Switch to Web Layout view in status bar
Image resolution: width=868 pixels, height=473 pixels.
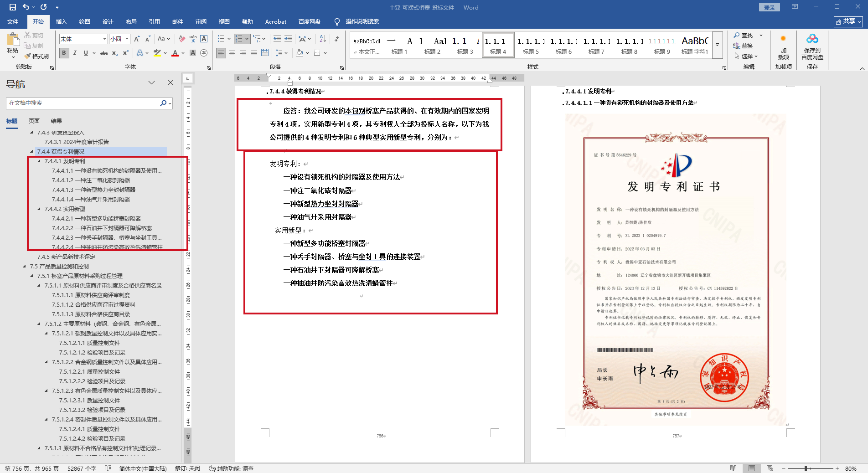(770, 468)
